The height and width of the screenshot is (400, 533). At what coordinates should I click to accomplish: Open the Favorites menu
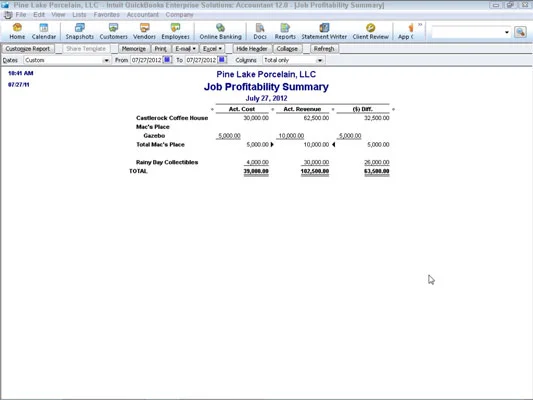point(106,15)
